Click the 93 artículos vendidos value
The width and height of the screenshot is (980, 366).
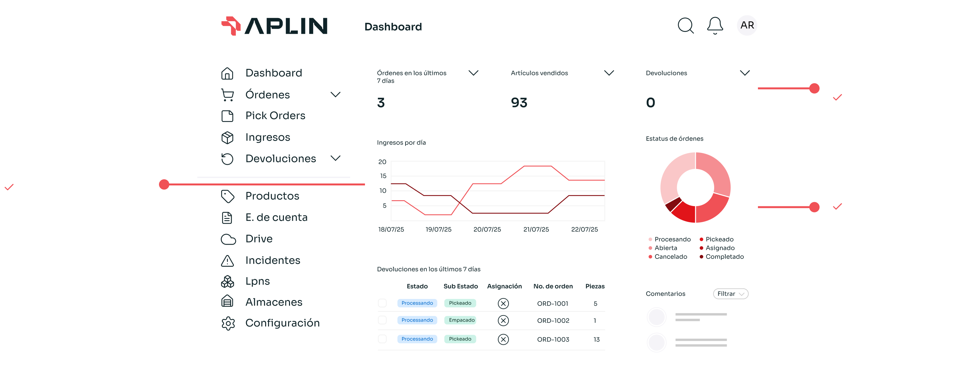point(519,102)
